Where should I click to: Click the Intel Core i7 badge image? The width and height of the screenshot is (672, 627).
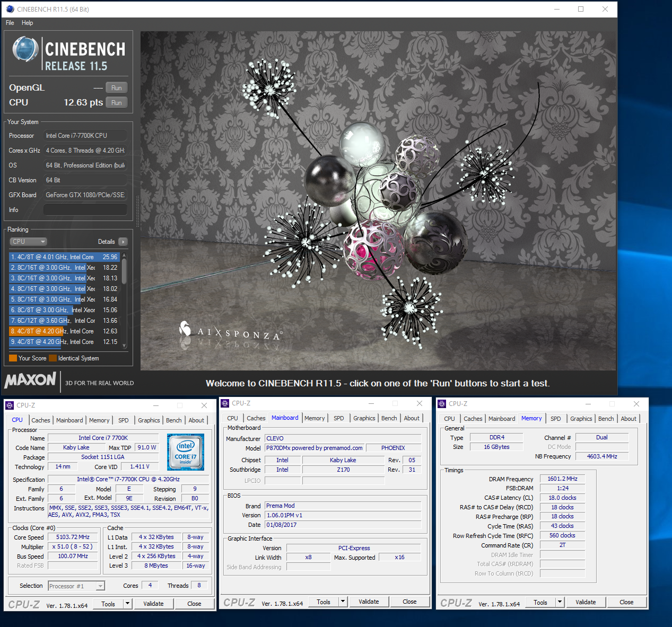click(x=186, y=452)
